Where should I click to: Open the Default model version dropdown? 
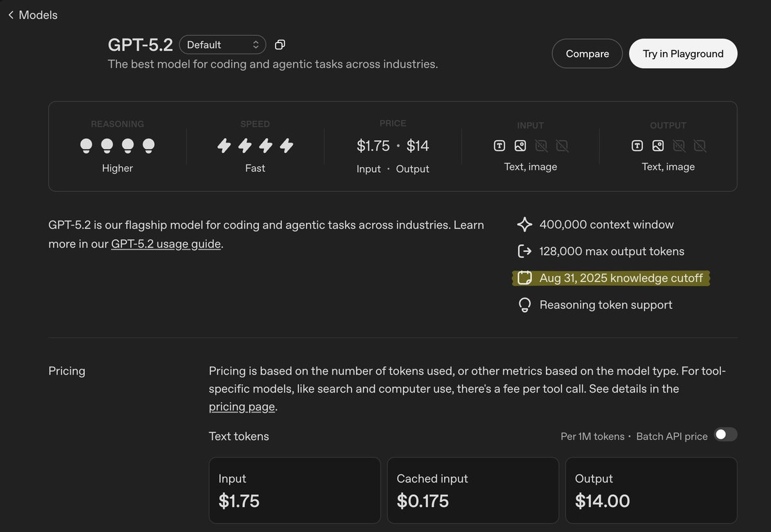click(x=222, y=44)
